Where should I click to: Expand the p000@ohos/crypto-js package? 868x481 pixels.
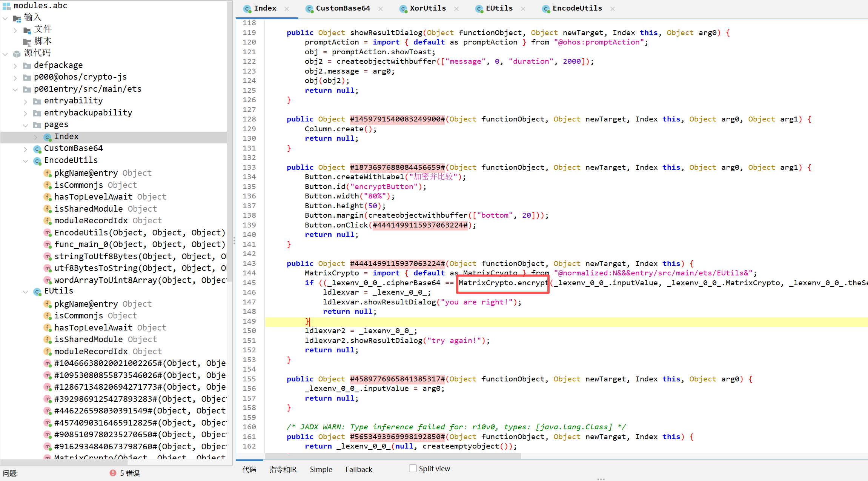pyautogui.click(x=15, y=77)
